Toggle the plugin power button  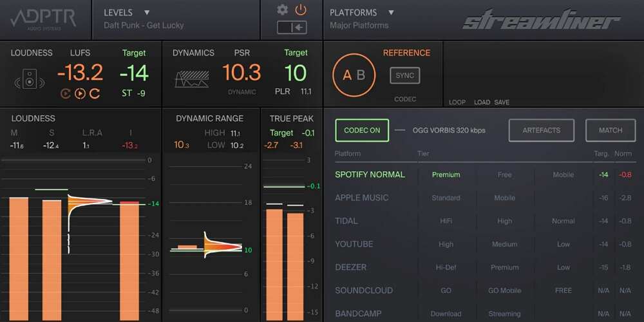[x=301, y=10]
